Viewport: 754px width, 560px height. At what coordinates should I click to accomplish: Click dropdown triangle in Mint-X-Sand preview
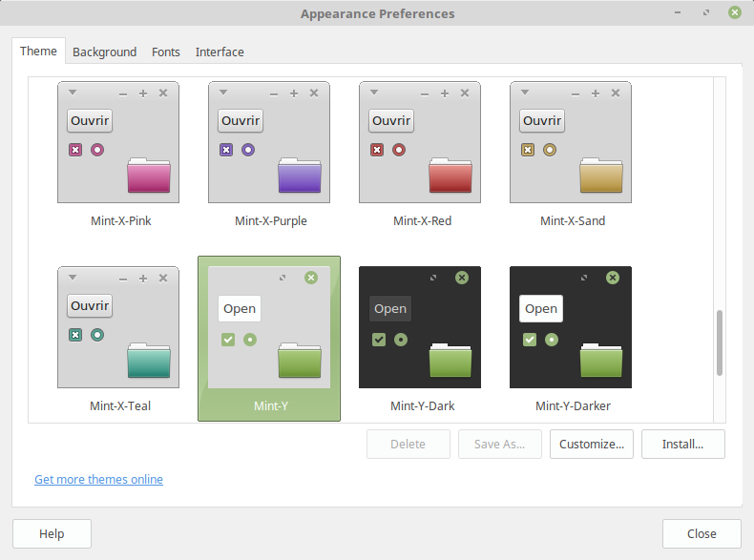click(525, 93)
